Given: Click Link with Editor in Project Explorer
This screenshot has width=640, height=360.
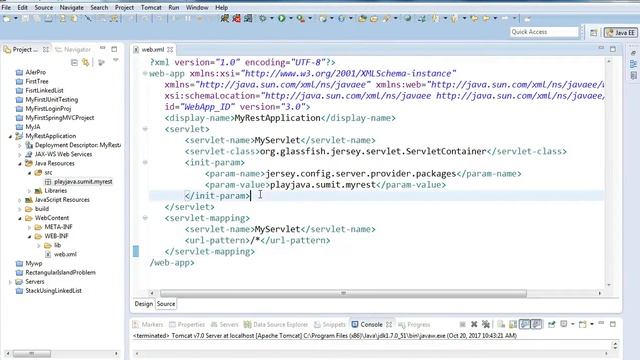Looking at the screenshot, I should tap(86, 62).
